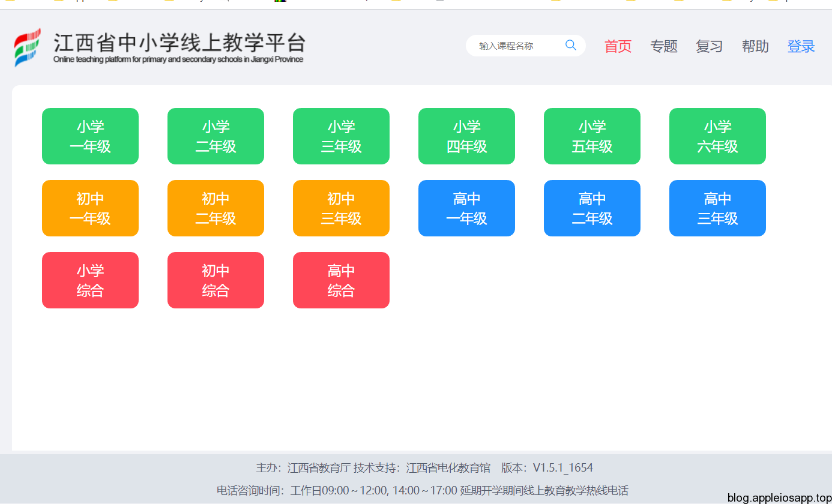832x504 pixels.
Task: Select 初中一年级 orange tile
Action: pyautogui.click(x=90, y=208)
